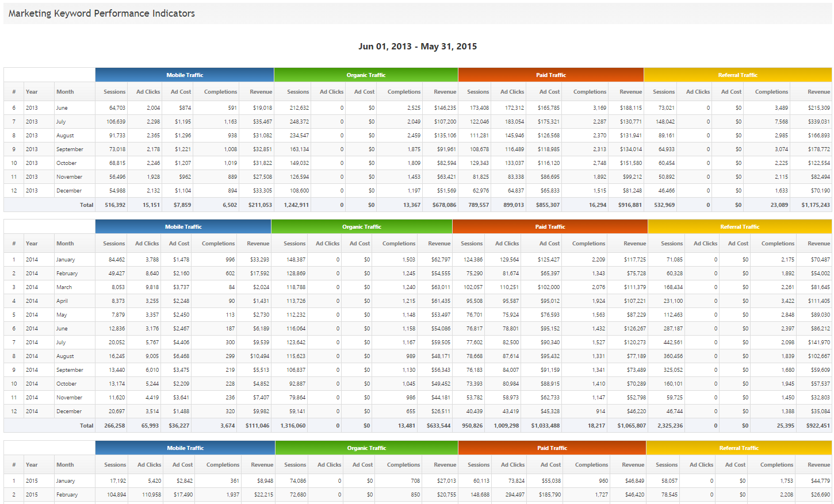The width and height of the screenshot is (834, 504).
Task: Click the Marketing Keyword Performance Indicators title
Action: 102,13
